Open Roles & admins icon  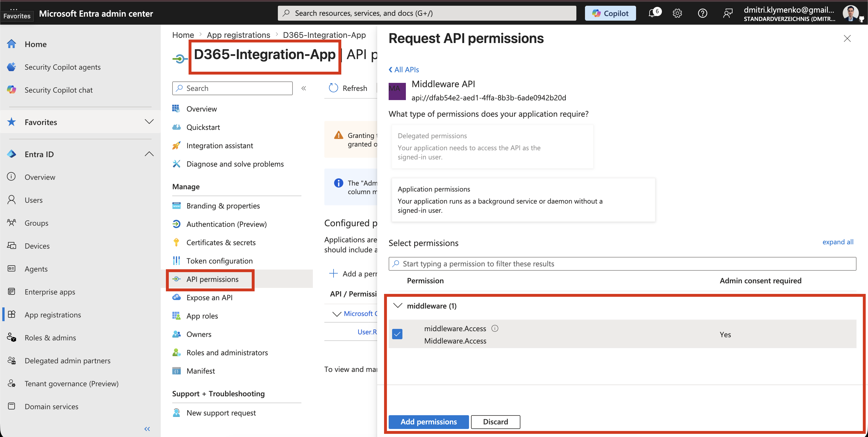(x=11, y=337)
